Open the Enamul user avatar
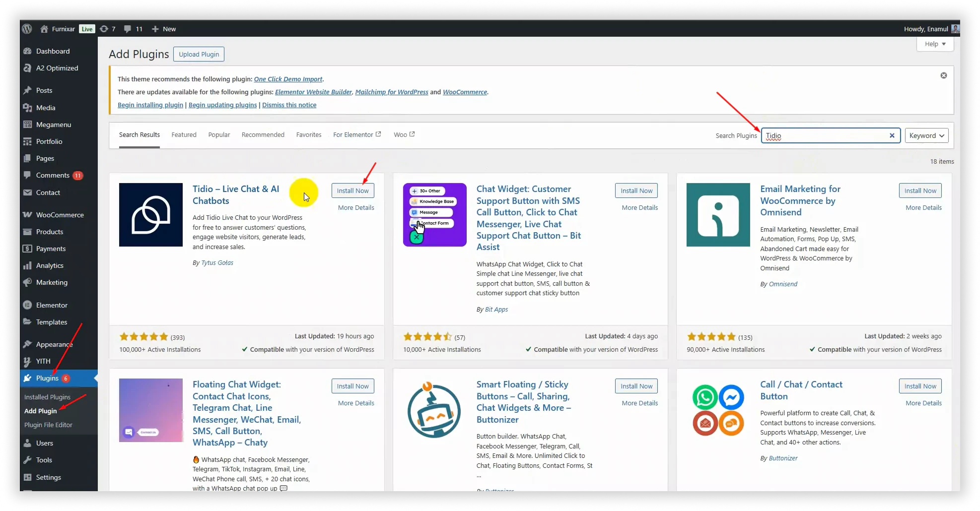Screen dimensions: 980x511 coord(955,29)
